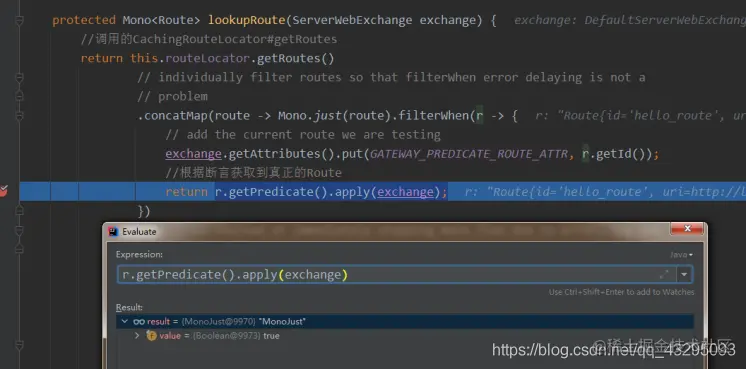Screen dimensions: 746x369
Task: Collapse the concatMap lambda fold marker
Action: pyautogui.click(x=20, y=116)
